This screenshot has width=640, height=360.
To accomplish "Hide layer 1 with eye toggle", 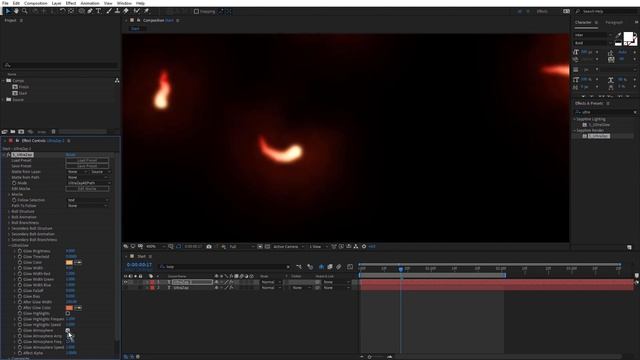I will (x=125, y=282).
